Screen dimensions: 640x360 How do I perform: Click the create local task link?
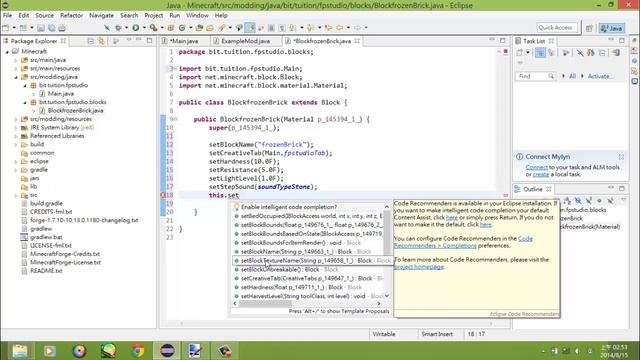tap(541, 174)
